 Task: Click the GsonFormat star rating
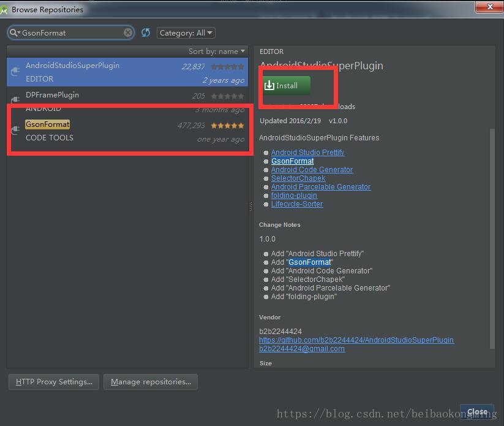click(x=227, y=126)
